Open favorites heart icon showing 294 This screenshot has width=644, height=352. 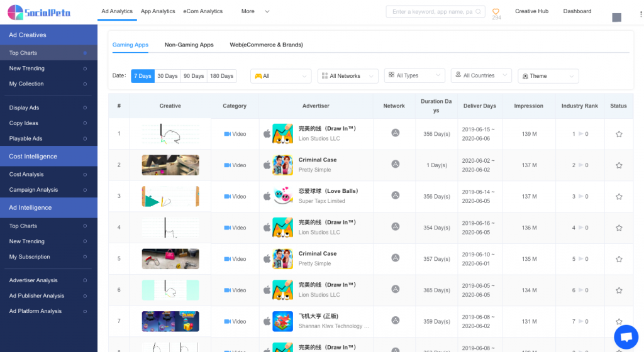(496, 11)
